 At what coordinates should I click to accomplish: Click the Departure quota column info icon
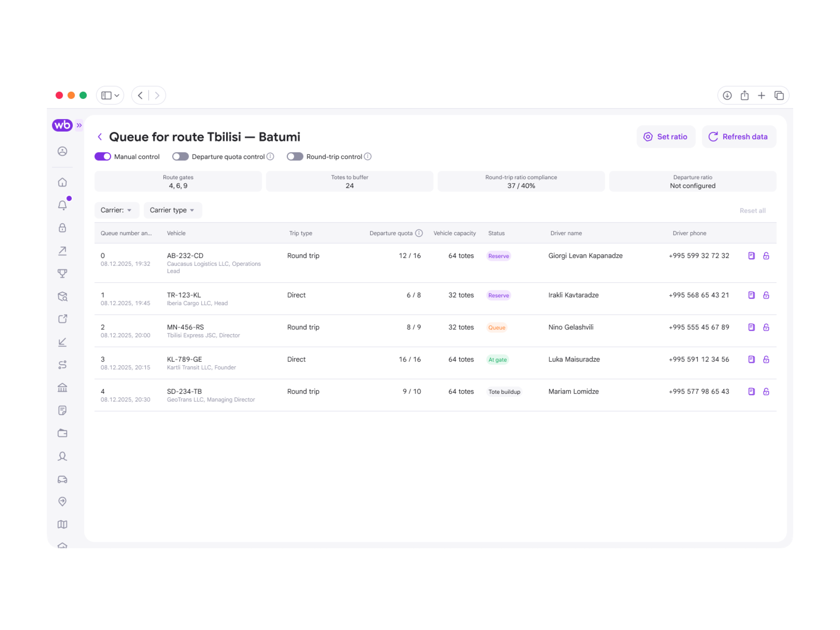pos(419,233)
